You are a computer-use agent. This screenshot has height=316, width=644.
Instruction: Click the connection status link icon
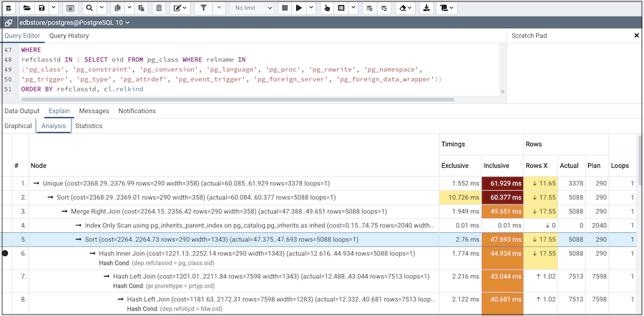click(8, 23)
